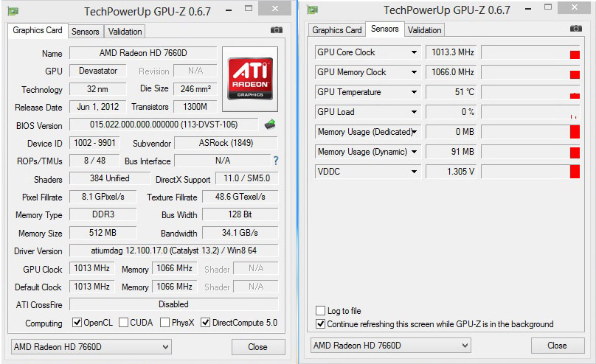Minimize the left GPU-Z window
Screen dimensions: 596x364
point(229,10)
